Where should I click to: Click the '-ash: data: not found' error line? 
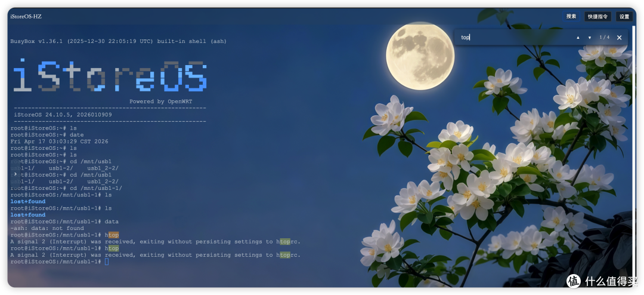coord(47,228)
